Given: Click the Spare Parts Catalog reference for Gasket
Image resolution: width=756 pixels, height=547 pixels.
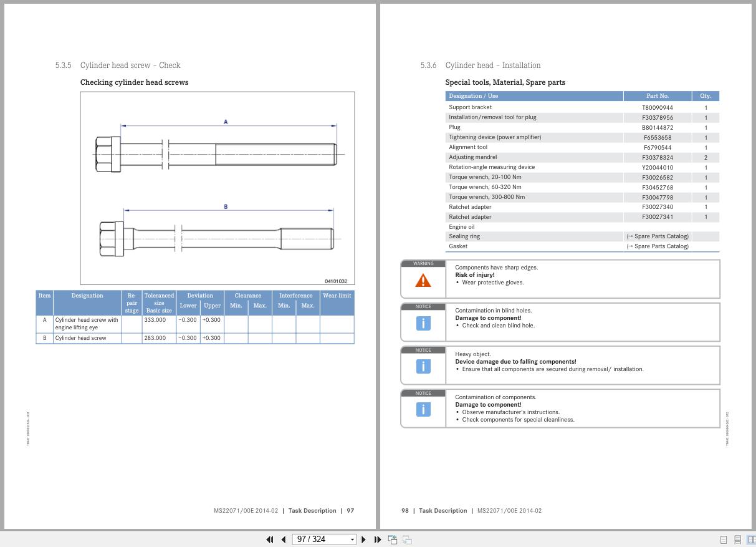Looking at the screenshot, I should point(658,246).
